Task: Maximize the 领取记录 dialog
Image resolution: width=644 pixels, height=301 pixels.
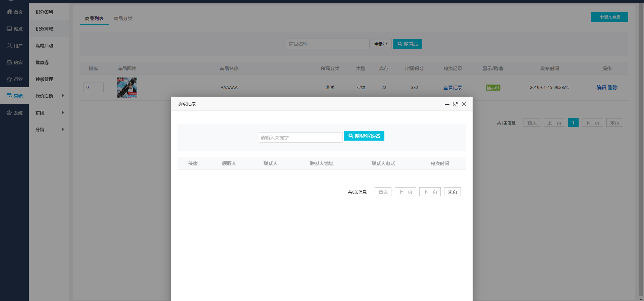Action: (x=455, y=104)
